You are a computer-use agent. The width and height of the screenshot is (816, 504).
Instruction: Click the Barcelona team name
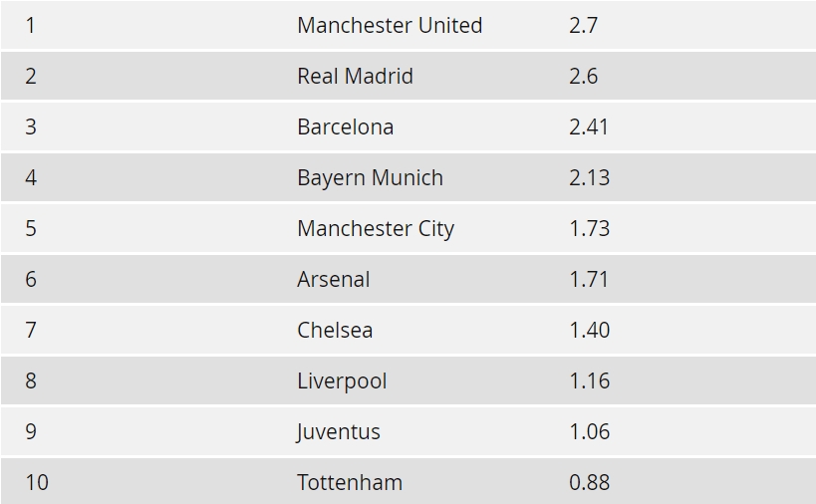click(x=345, y=126)
